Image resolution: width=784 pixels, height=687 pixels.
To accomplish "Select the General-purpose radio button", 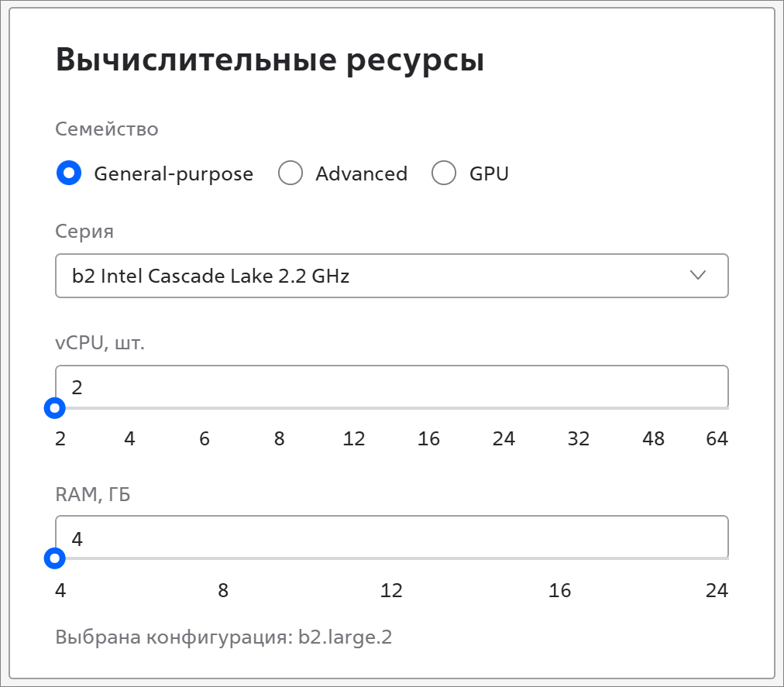I will point(69,173).
